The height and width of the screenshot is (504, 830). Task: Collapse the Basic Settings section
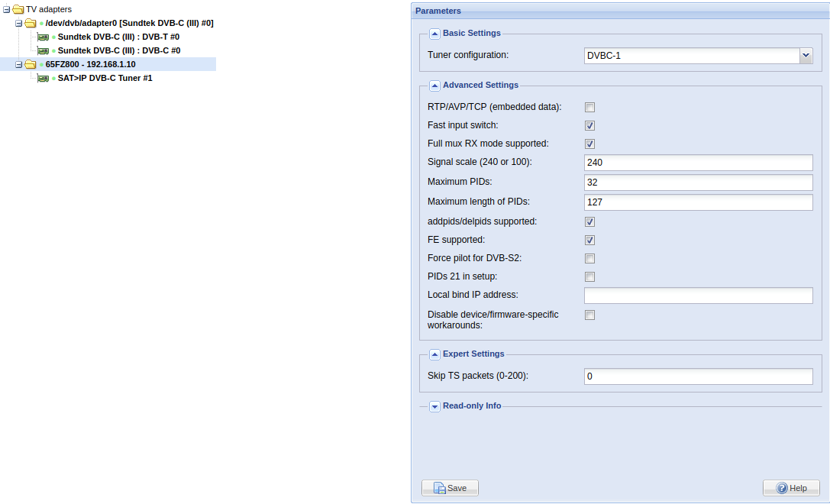(434, 34)
